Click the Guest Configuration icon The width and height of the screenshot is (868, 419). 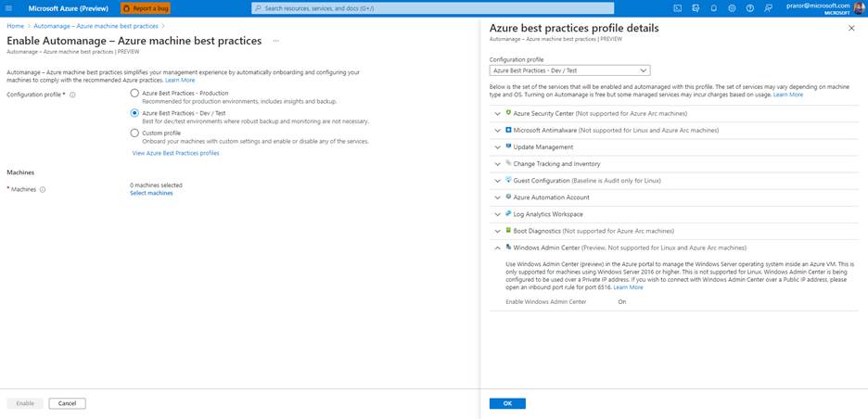(x=508, y=180)
